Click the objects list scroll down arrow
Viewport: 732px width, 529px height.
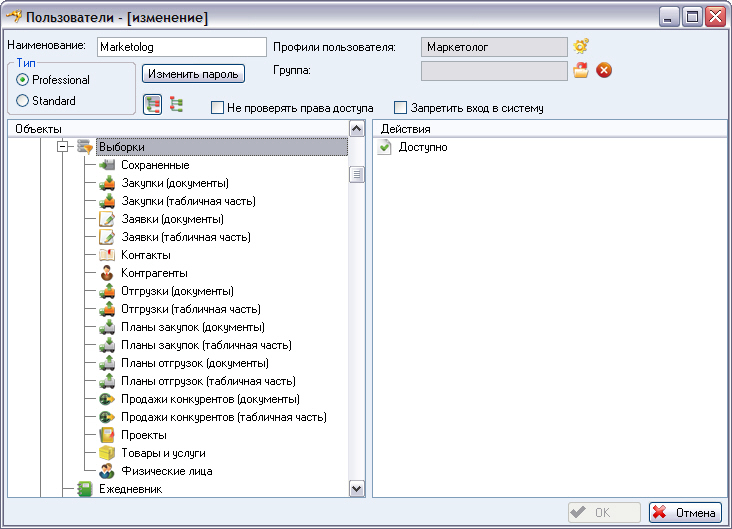[357, 489]
